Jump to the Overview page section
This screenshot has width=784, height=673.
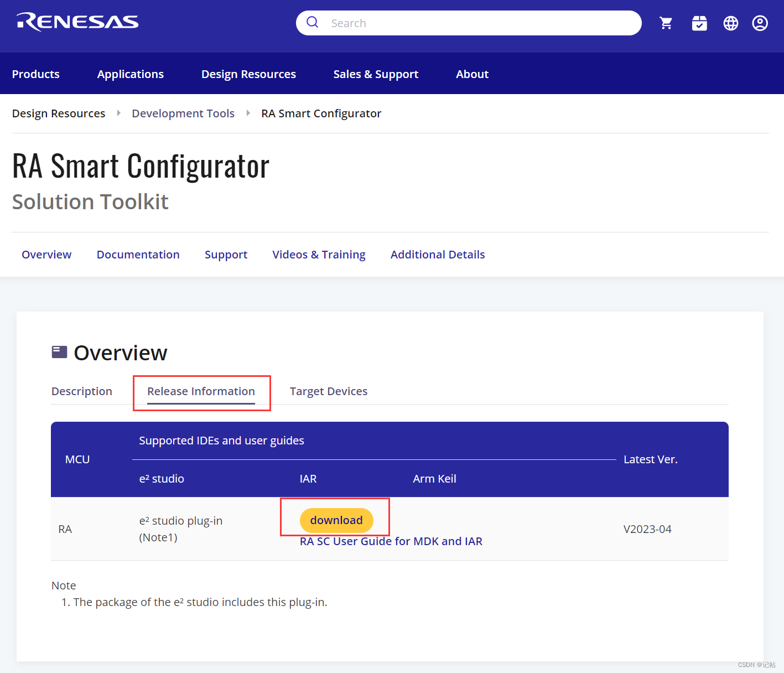[x=46, y=255]
